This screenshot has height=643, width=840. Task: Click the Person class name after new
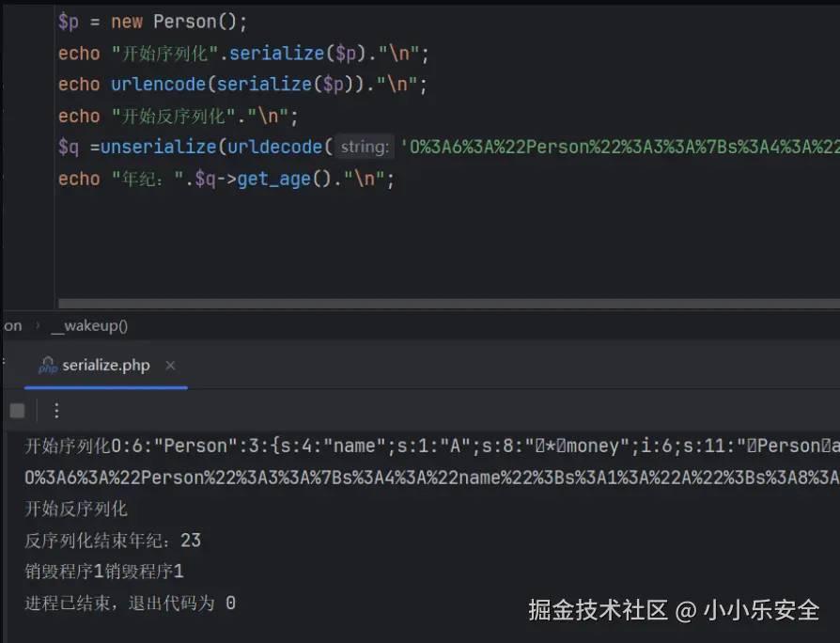(185, 22)
